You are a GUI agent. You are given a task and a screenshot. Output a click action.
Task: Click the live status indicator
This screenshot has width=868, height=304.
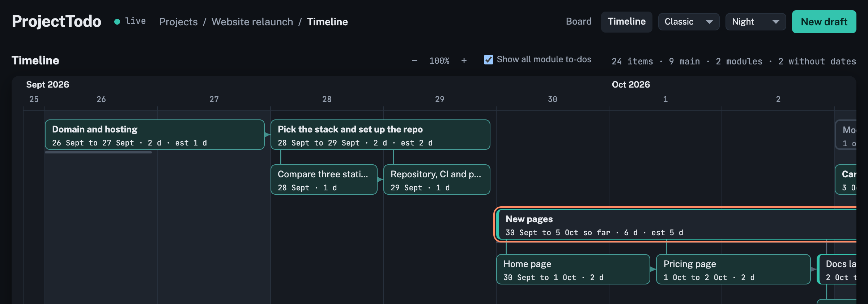[x=130, y=21]
